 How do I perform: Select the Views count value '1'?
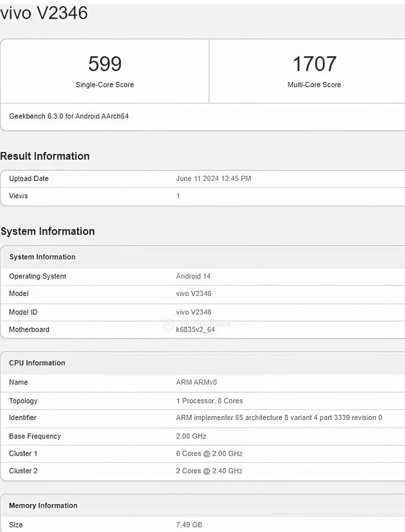click(178, 196)
